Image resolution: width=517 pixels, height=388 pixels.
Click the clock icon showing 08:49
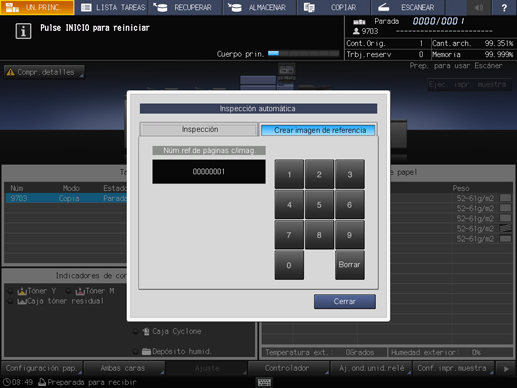[x=7, y=382]
